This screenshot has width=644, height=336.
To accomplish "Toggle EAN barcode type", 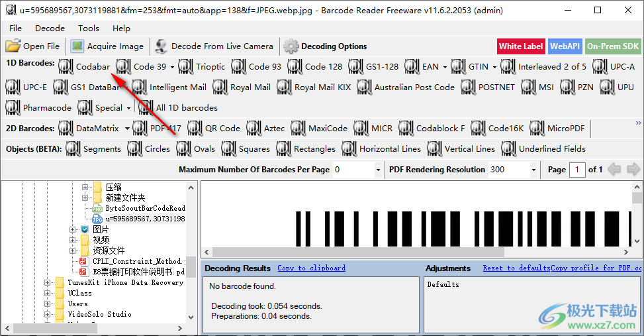I will [x=422, y=67].
